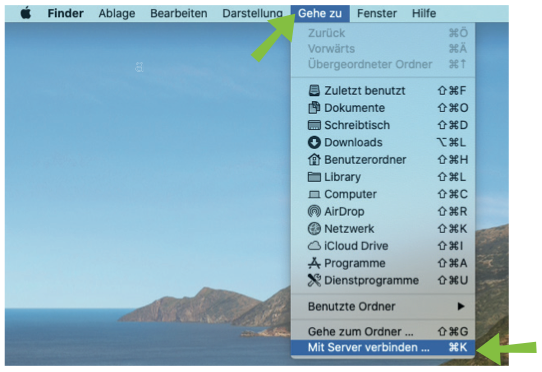Close the Gehe zu menu

tap(320, 13)
